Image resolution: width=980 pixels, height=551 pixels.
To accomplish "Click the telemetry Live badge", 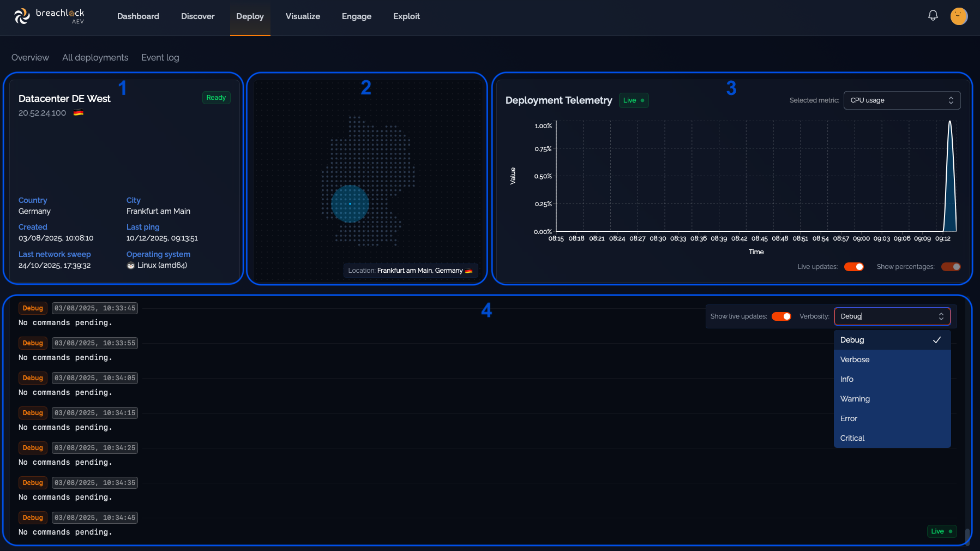I will (634, 100).
